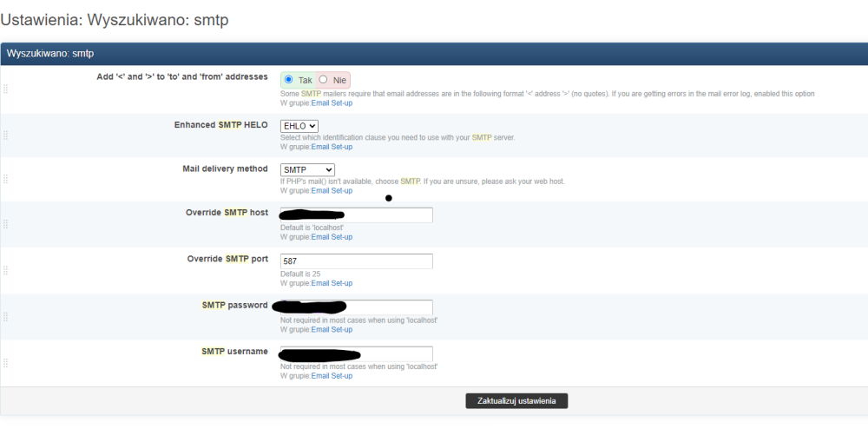Open Email Set-up link under SMTP username
Screen dimensions: 868x429
tap(332, 376)
